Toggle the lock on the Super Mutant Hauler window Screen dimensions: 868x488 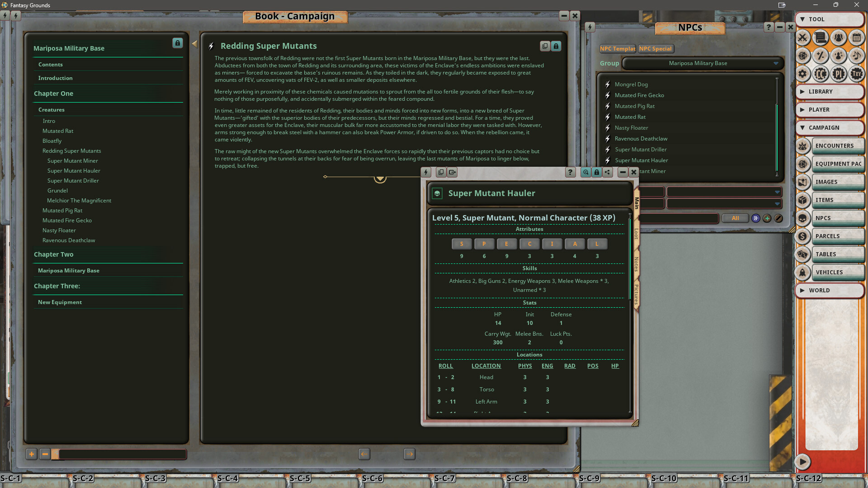(x=596, y=172)
